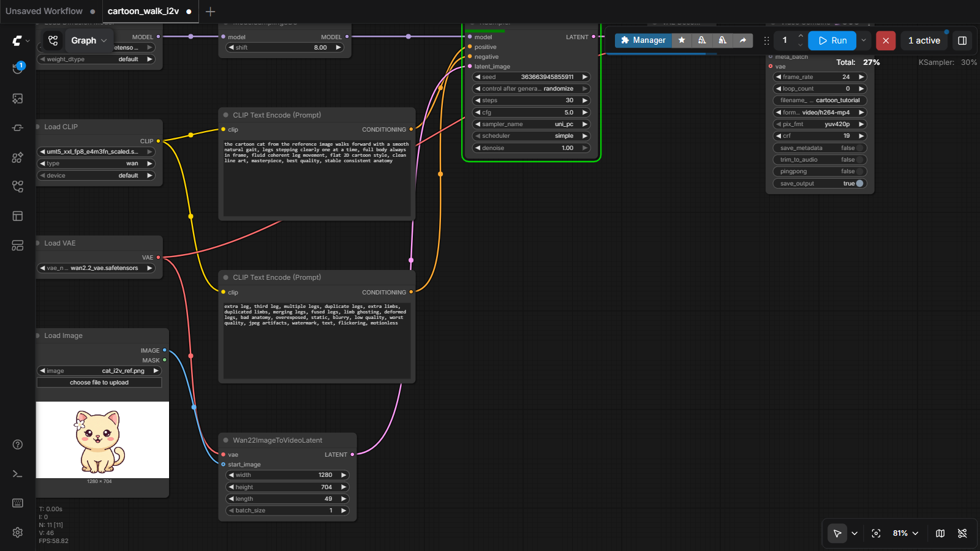The width and height of the screenshot is (980, 551).
Task: Click the Manager button
Action: click(643, 40)
